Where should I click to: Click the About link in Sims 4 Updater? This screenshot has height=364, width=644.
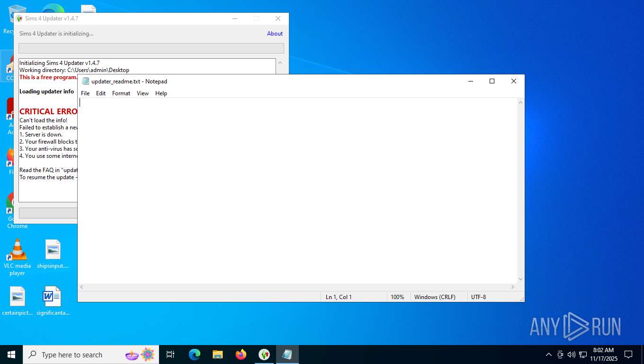pyautogui.click(x=275, y=34)
